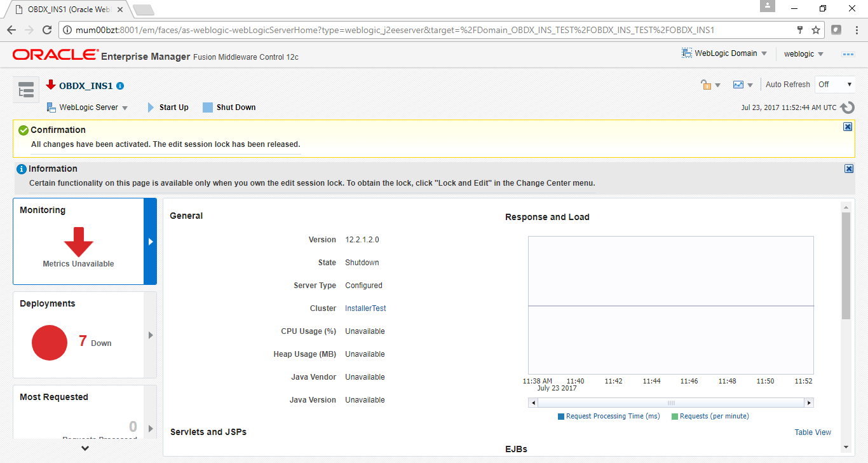
Task: Click the WebLogic Server icon
Action: coord(51,107)
